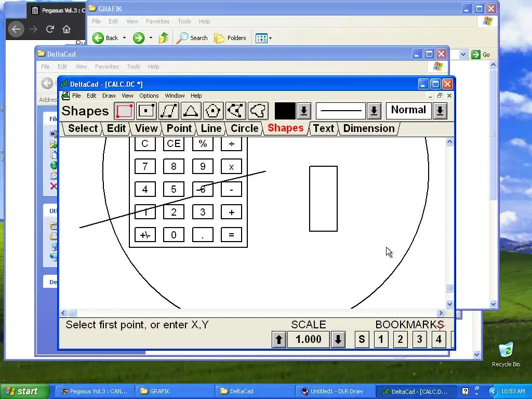Click the drawing's vertical scrollbar up arrow
This screenshot has width=532, height=399.
point(449,142)
